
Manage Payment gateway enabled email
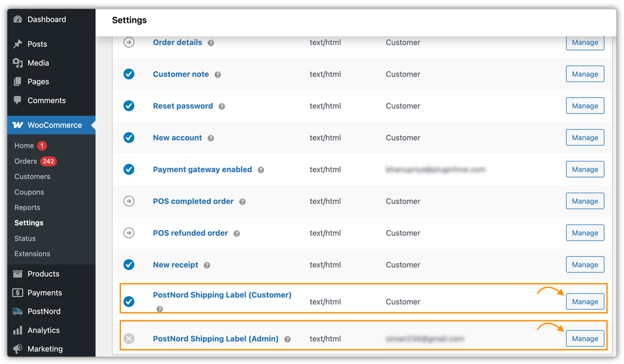585,170
